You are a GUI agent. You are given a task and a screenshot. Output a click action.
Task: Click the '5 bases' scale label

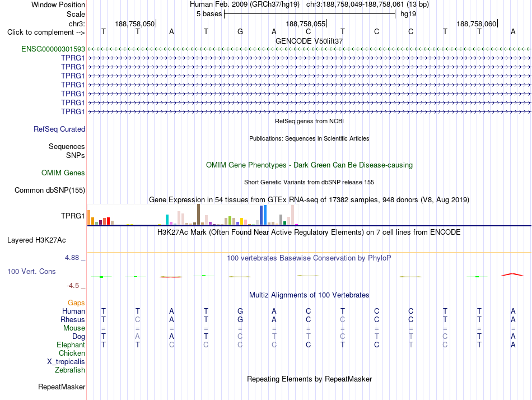click(x=209, y=14)
